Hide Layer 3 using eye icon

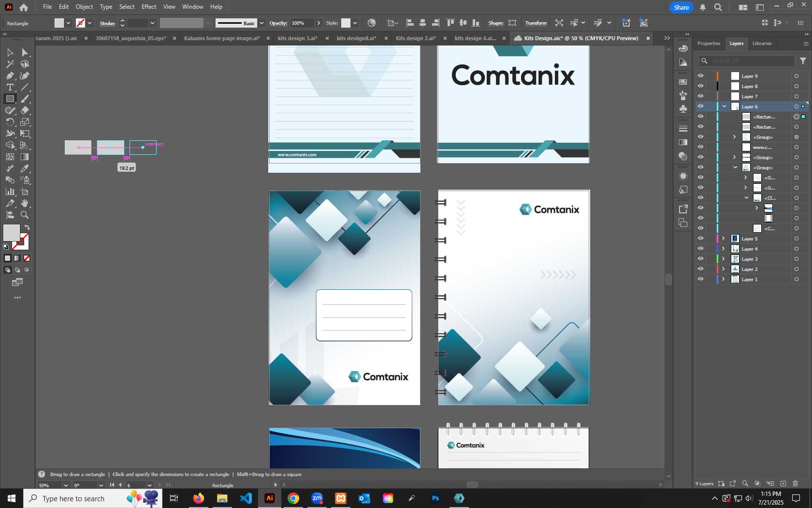tap(700, 259)
